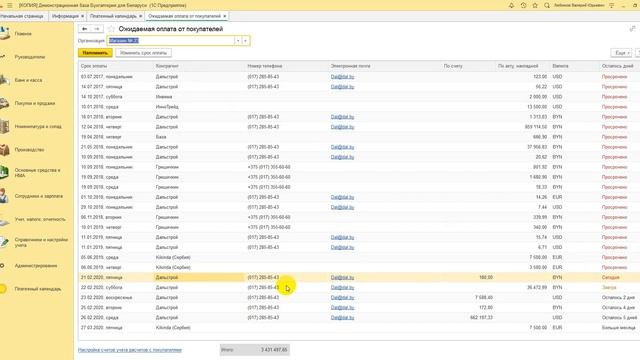The width and height of the screenshot is (640, 360).
Task: Select the 27.03.2020, пятница date cell
Action: tap(116, 328)
